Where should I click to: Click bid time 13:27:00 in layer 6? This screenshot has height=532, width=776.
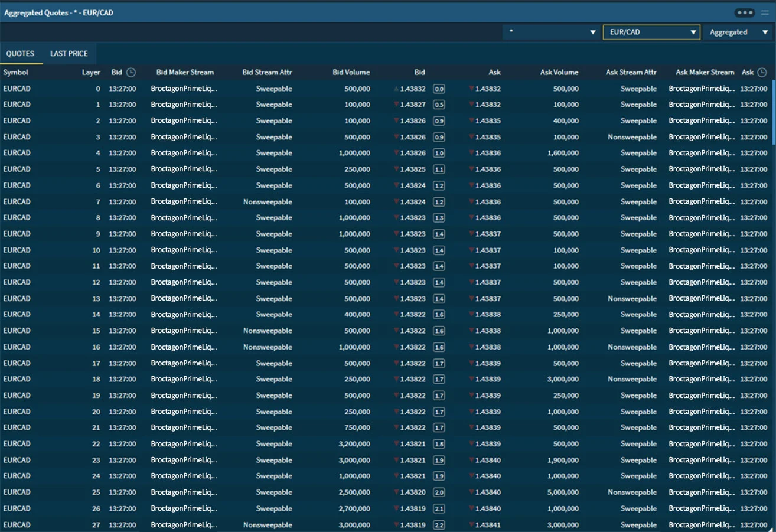click(123, 185)
